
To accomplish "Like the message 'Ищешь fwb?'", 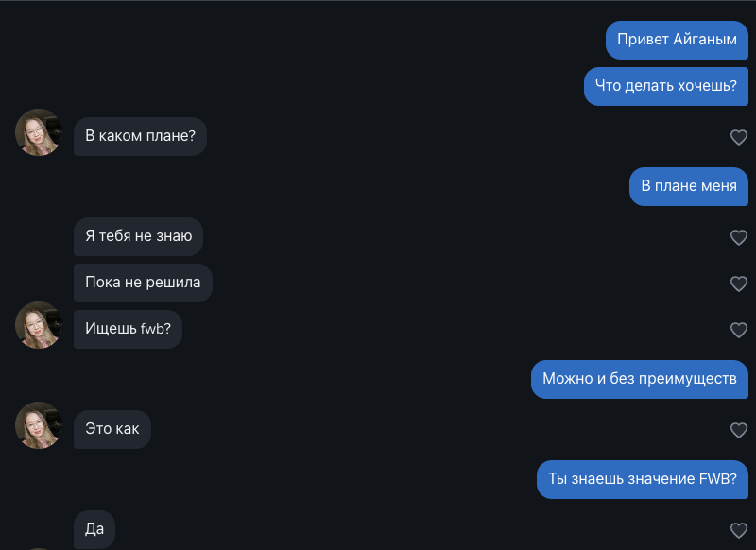I will pyautogui.click(x=739, y=330).
